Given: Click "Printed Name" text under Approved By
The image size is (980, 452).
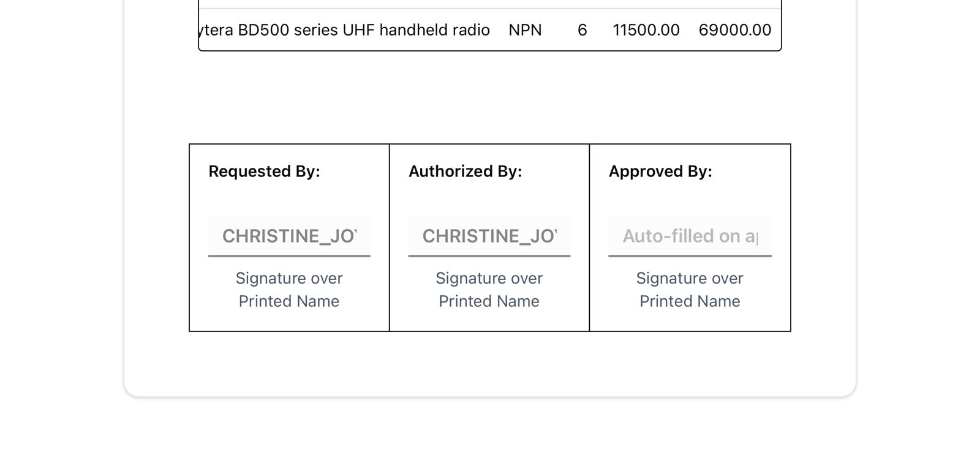Looking at the screenshot, I should (x=690, y=301).
